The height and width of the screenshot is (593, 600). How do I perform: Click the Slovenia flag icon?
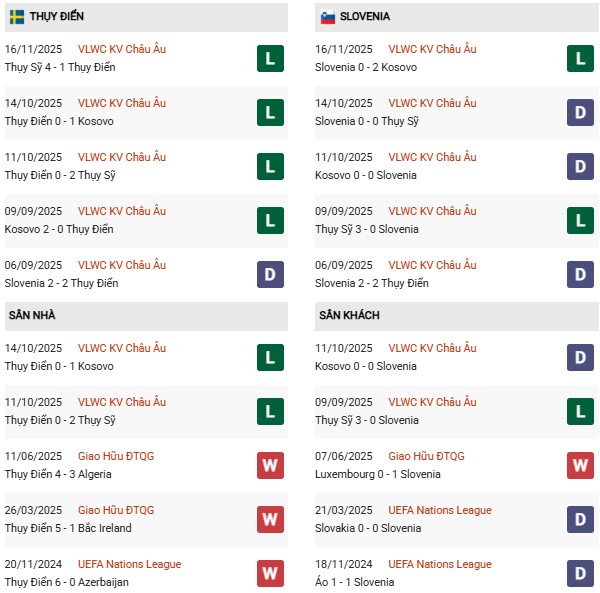click(x=327, y=17)
